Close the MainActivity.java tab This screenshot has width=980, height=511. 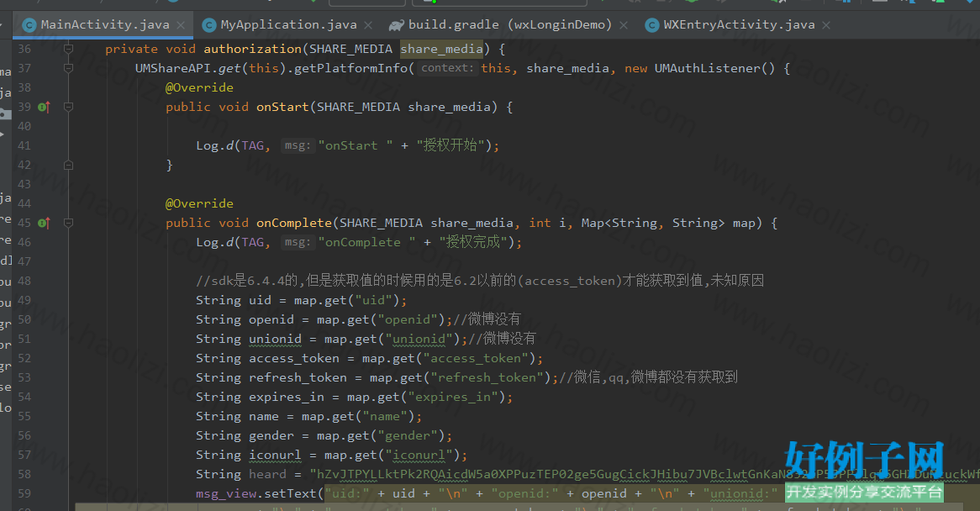click(x=181, y=25)
